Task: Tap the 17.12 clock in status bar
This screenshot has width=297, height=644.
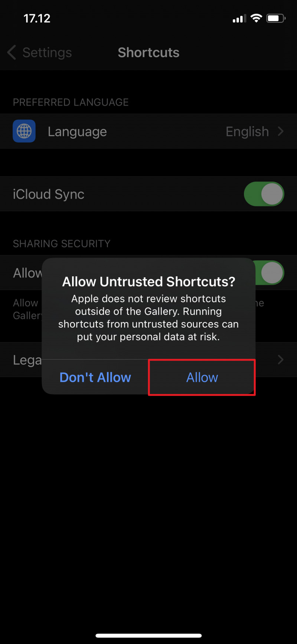Action: (x=37, y=18)
